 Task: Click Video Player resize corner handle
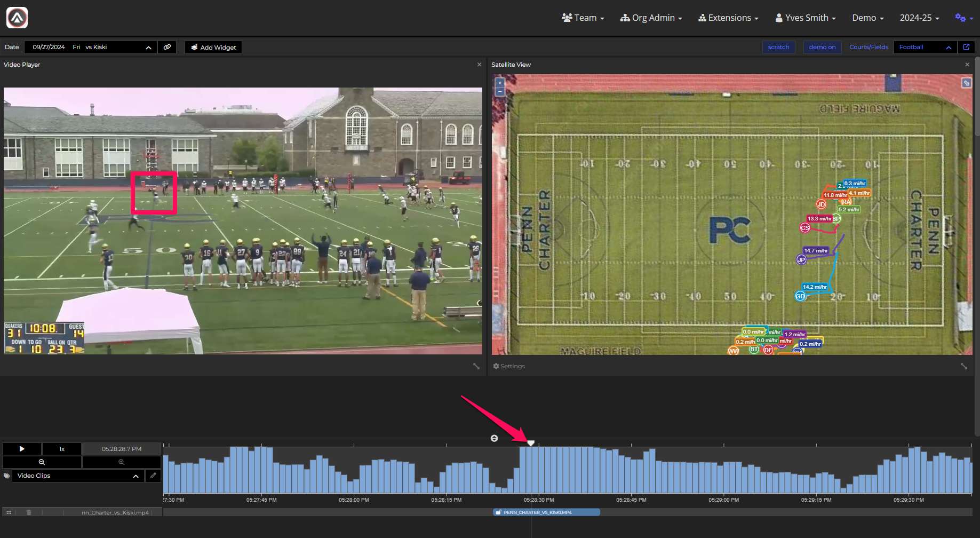[476, 366]
